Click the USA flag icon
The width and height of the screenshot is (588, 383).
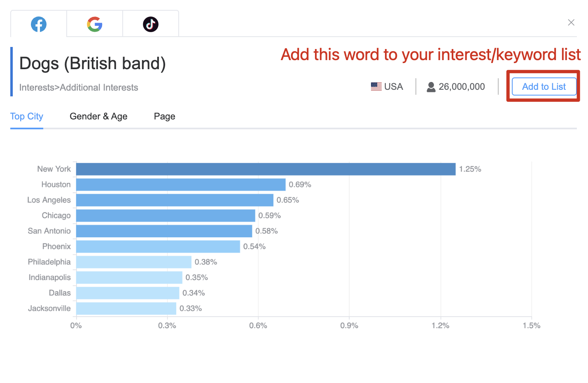(x=376, y=86)
